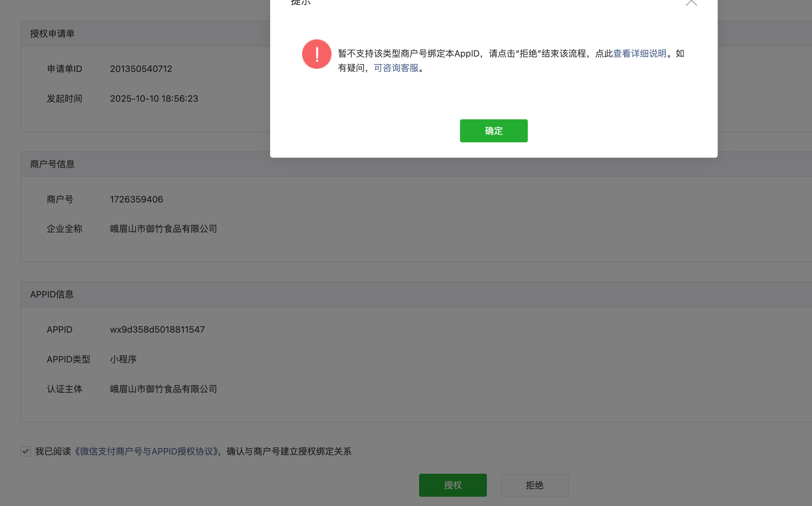Click the 发起时间 value 2025-10-10 18:56:23

tap(154, 99)
